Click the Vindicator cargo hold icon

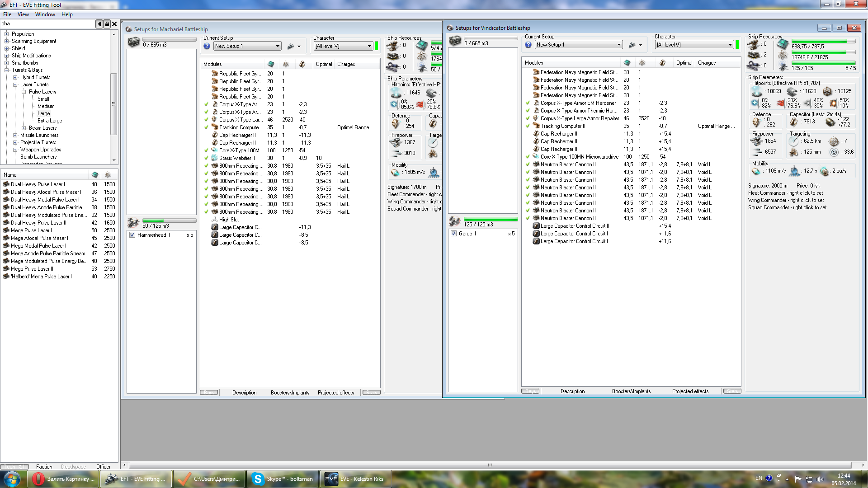point(455,41)
